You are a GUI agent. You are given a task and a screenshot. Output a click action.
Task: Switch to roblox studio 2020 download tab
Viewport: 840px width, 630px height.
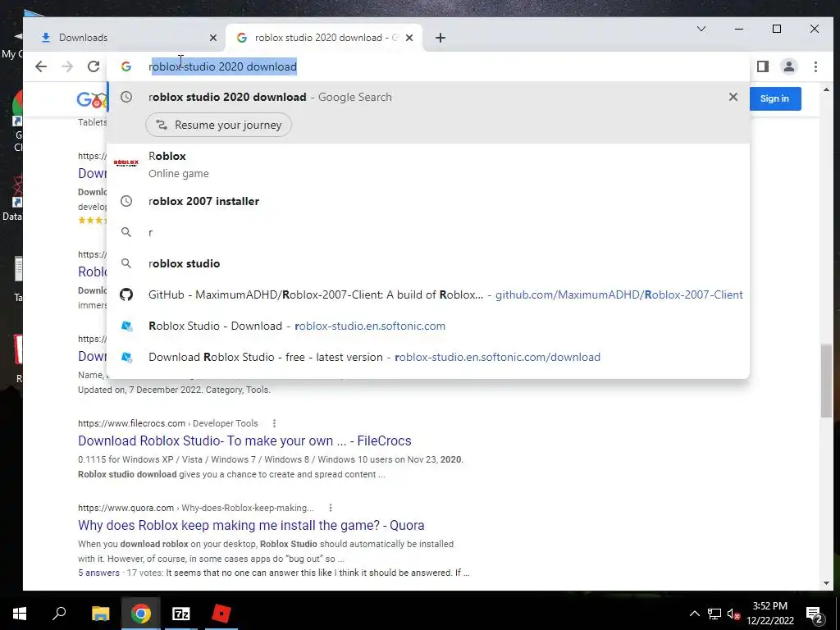pyautogui.click(x=325, y=38)
